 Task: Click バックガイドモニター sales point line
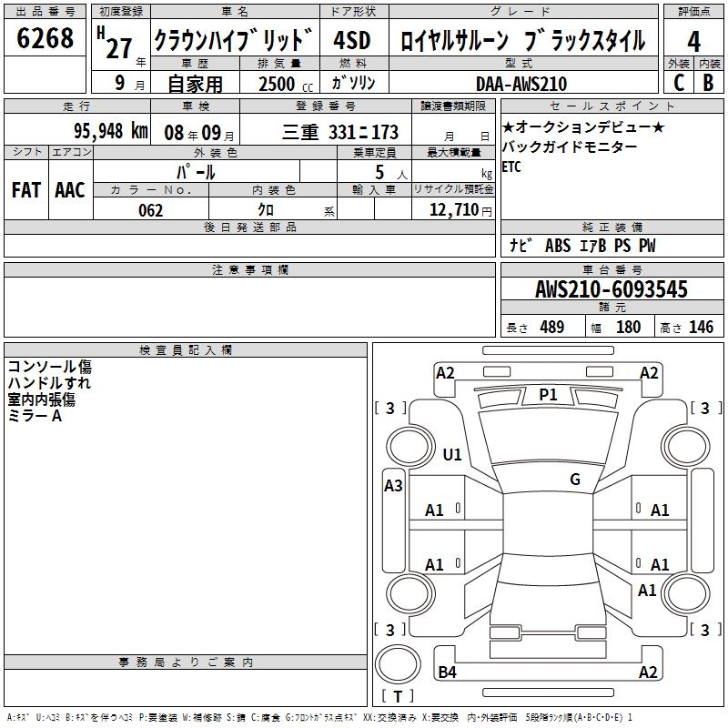click(570, 147)
